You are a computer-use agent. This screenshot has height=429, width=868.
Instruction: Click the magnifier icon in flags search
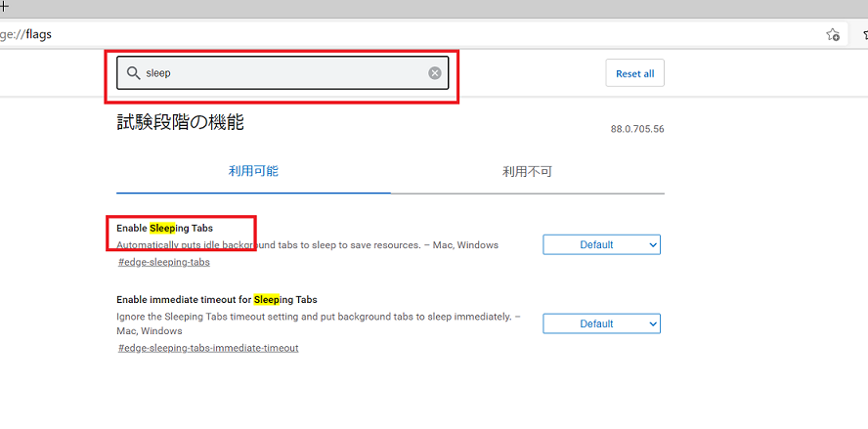click(x=133, y=73)
